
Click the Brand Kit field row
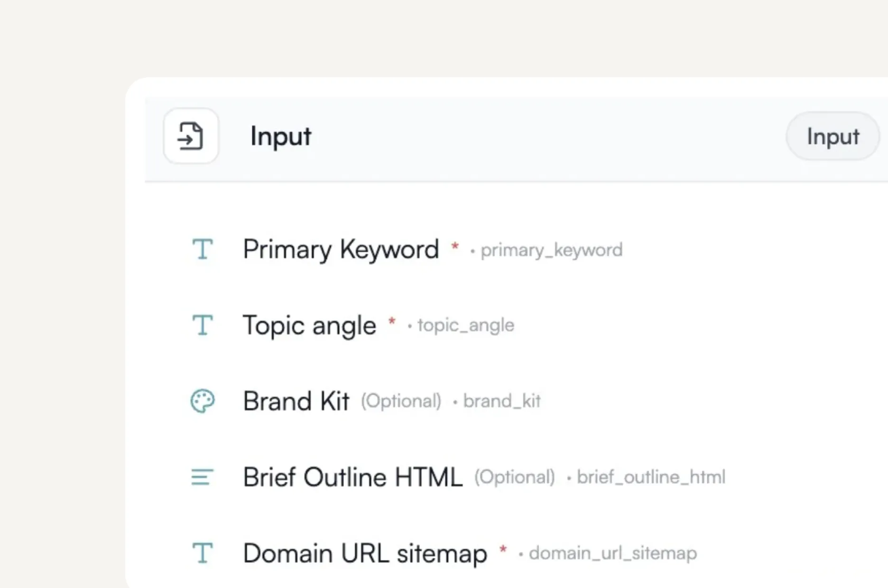[x=296, y=401]
